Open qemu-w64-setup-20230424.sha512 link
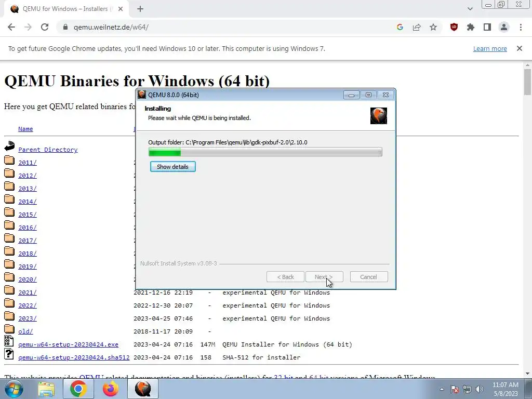This screenshot has width=532, height=399. pyautogui.click(x=74, y=357)
